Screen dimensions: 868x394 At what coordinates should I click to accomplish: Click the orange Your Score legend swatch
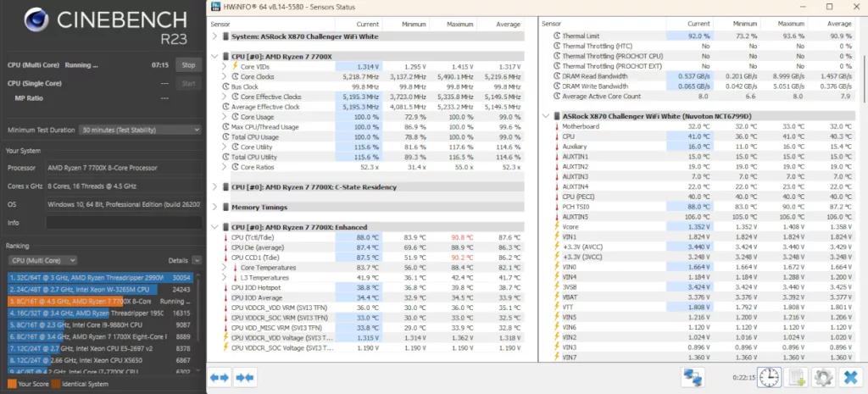coord(12,384)
